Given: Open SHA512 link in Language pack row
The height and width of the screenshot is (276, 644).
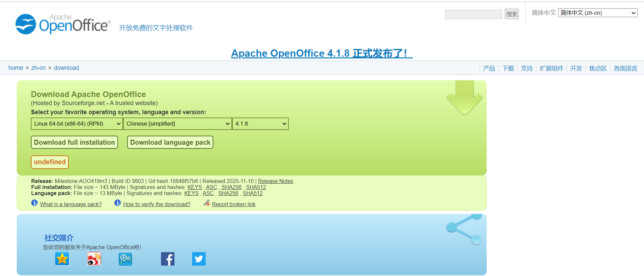Looking at the screenshot, I should tap(253, 193).
